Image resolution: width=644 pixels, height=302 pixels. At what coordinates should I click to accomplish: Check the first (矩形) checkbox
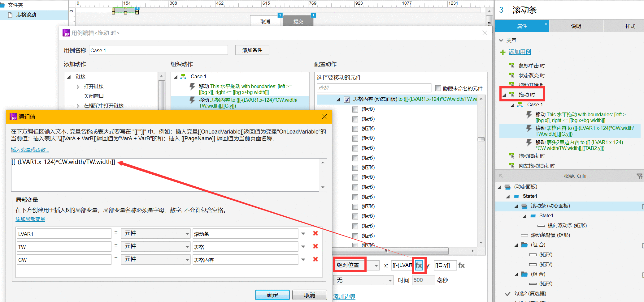point(355,109)
